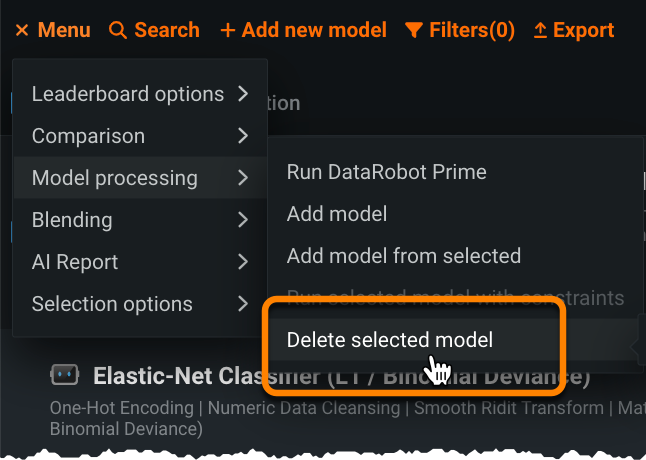
Task: Click the Filters(0) text label
Action: pos(472,31)
